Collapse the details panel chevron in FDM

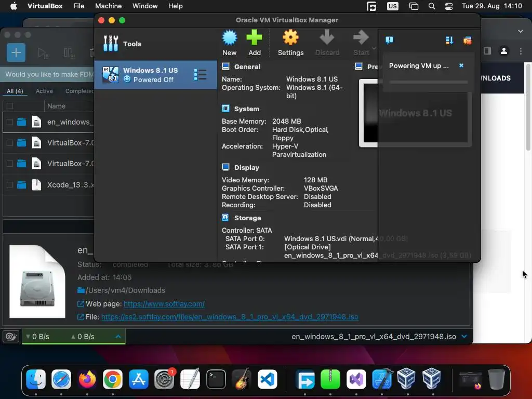coord(464,337)
